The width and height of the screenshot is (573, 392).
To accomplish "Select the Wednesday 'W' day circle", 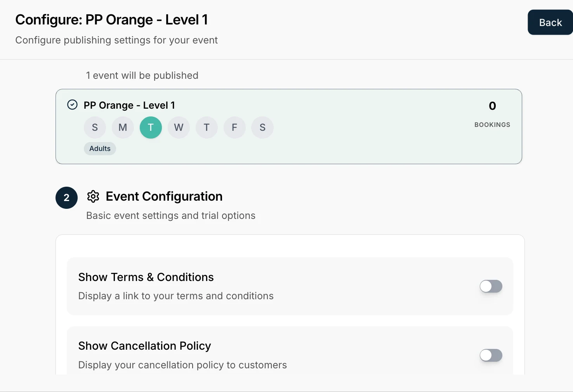I will (179, 128).
